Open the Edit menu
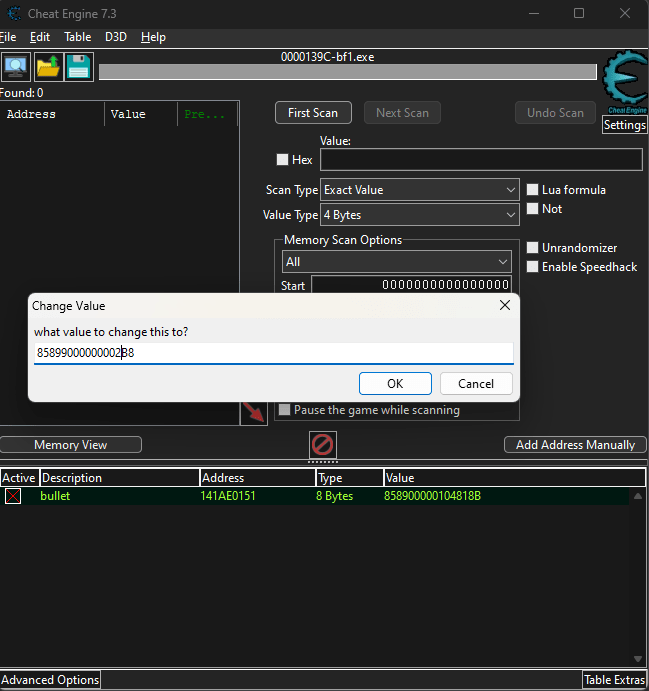Viewport: 649px width, 691px height. tap(40, 37)
